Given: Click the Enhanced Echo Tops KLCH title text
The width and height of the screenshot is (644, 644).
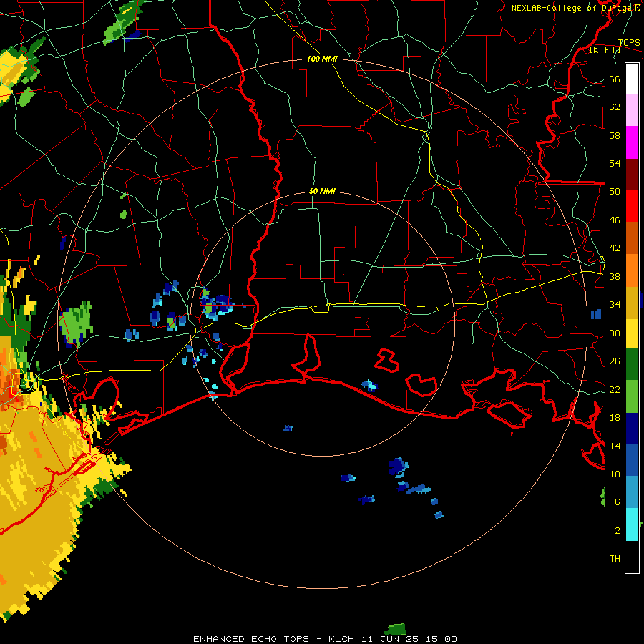Looking at the screenshot, I should [325, 639].
